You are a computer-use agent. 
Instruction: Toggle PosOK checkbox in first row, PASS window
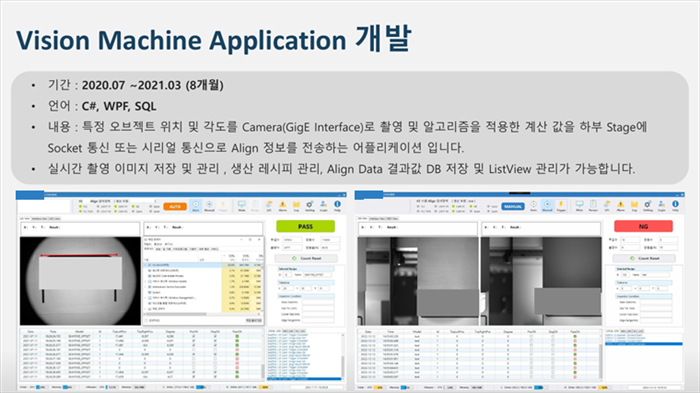pos(194,336)
